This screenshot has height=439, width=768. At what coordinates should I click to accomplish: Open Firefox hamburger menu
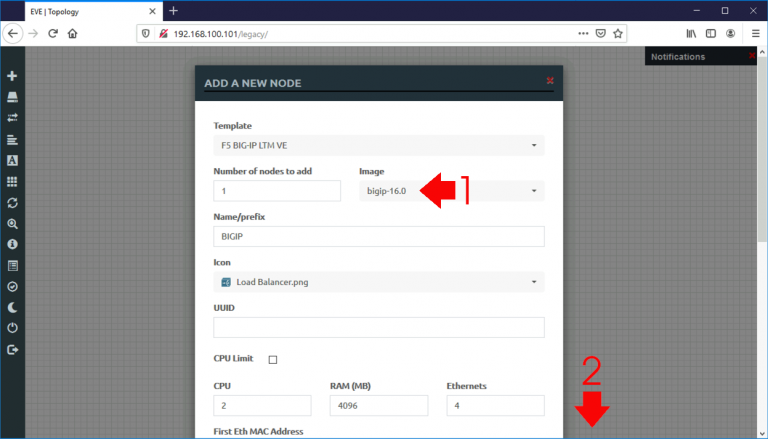pyautogui.click(x=755, y=34)
